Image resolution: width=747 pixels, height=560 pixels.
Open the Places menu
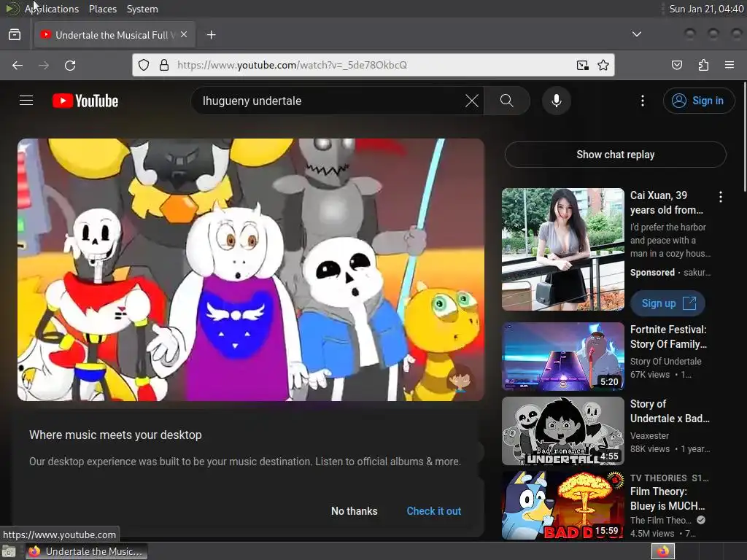[x=103, y=9]
